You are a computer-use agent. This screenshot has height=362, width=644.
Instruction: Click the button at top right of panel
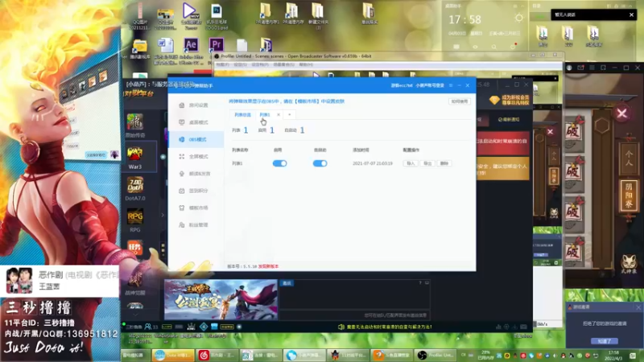(x=459, y=101)
